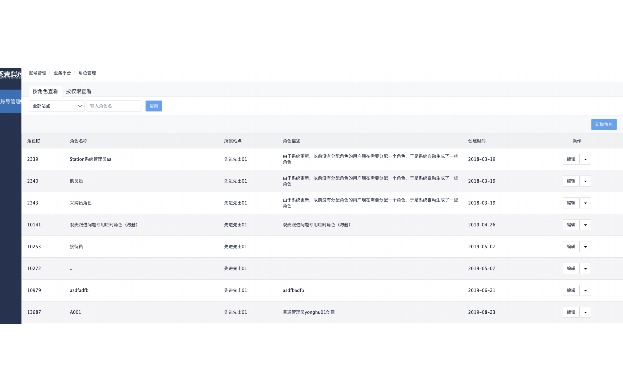
Task: Click the system title at the sidebar top
Action: (x=11, y=74)
